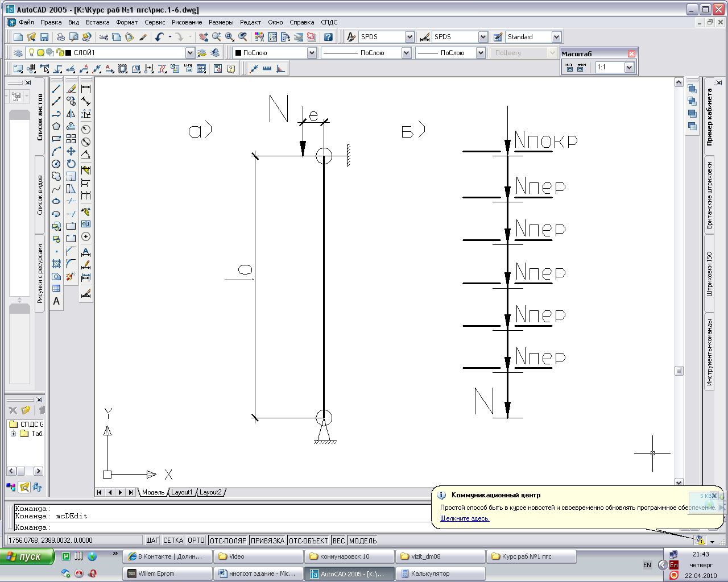Toggle the СЕТКА grid display
This screenshot has height=582, width=728.
pos(173,541)
